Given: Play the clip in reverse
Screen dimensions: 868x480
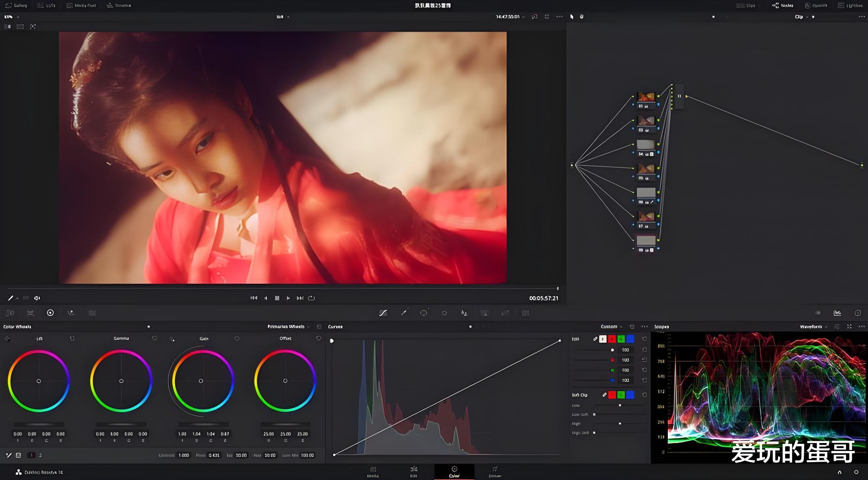Looking at the screenshot, I should [x=266, y=298].
